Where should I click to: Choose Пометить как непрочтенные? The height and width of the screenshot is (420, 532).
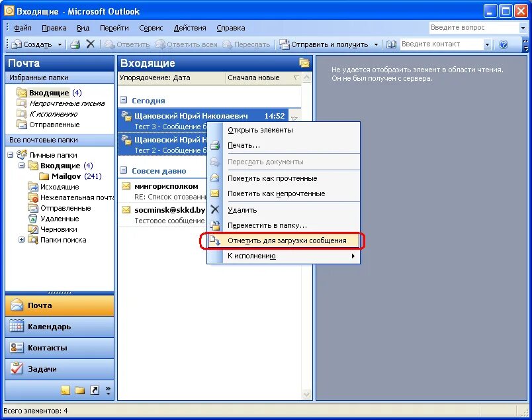[284, 193]
